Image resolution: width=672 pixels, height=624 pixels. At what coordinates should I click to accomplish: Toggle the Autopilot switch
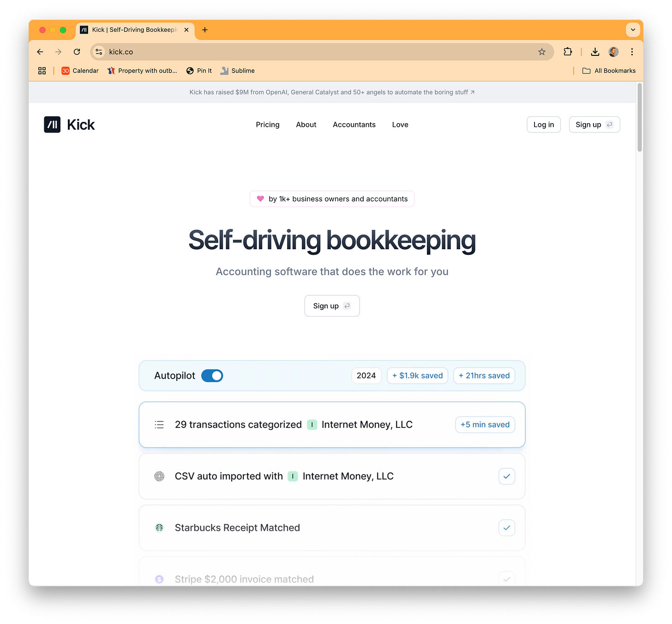[x=212, y=376]
